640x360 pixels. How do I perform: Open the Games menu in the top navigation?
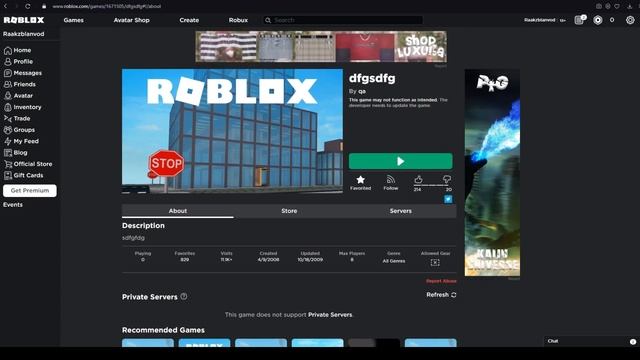point(73,20)
